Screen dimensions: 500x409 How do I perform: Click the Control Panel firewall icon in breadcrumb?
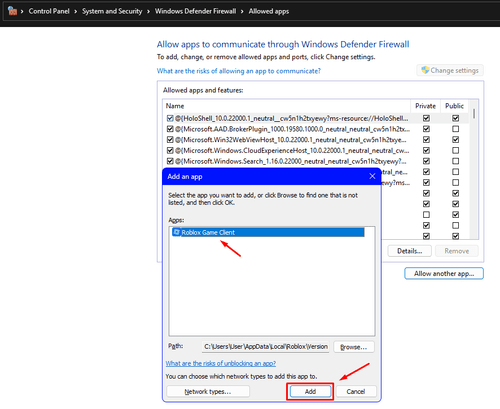click(12, 11)
